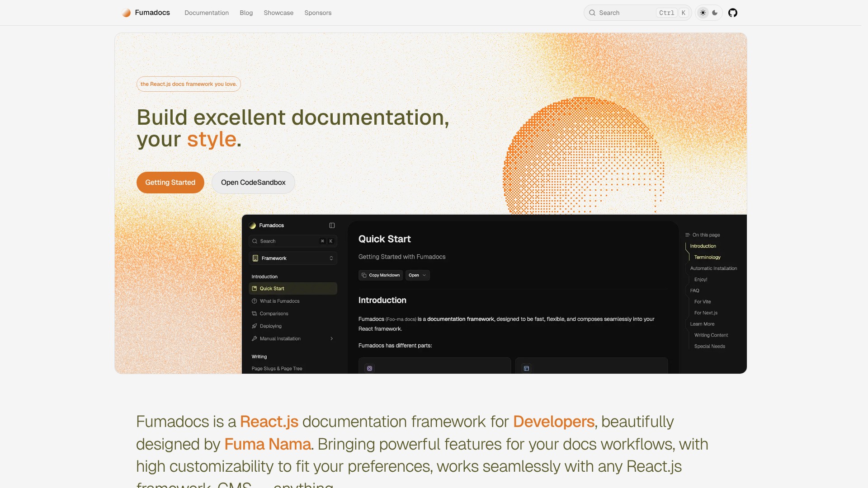
Task: Switch to light theme sun icon
Action: [703, 13]
